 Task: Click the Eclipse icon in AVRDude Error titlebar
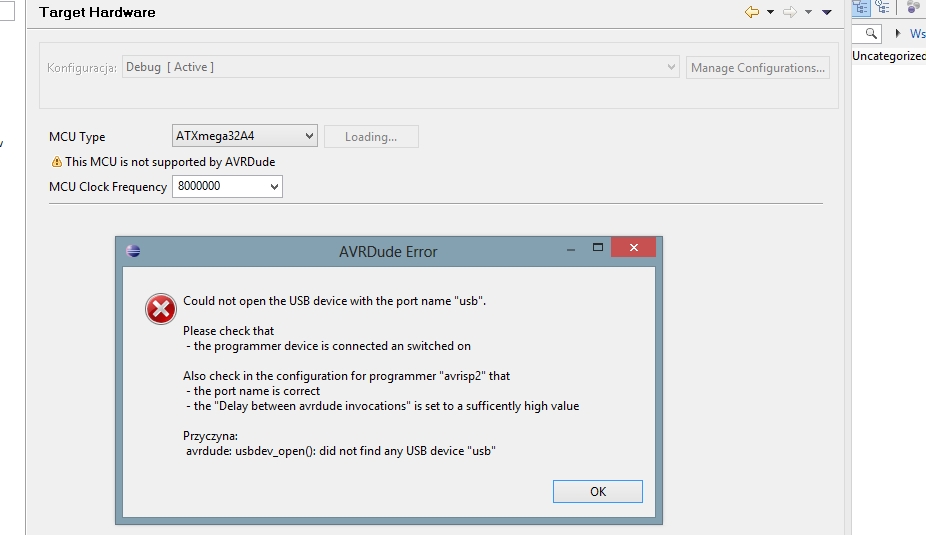pos(133,251)
